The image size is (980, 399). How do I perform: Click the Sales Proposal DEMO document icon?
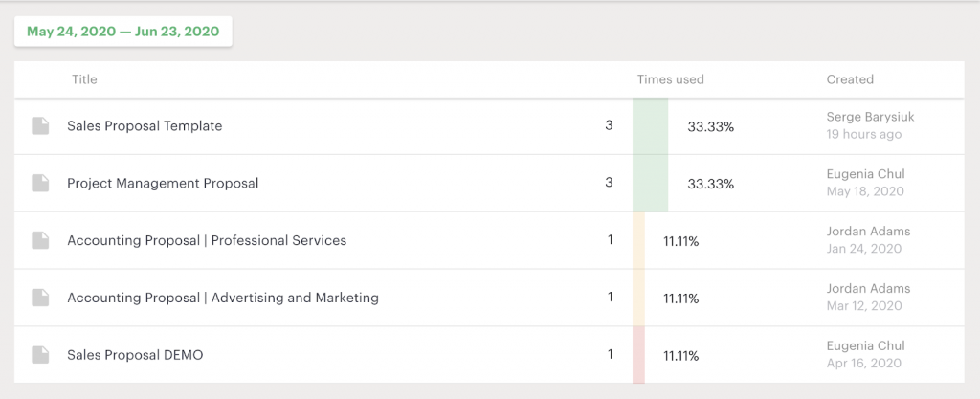(40, 355)
